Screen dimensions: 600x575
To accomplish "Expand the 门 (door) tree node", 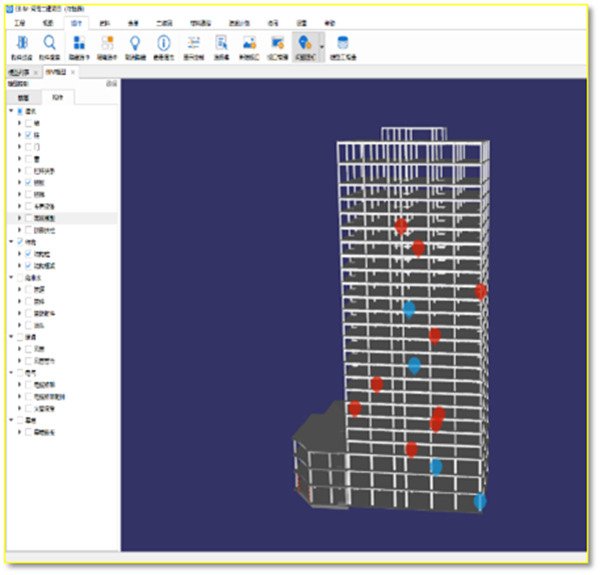I will pyautogui.click(x=19, y=147).
